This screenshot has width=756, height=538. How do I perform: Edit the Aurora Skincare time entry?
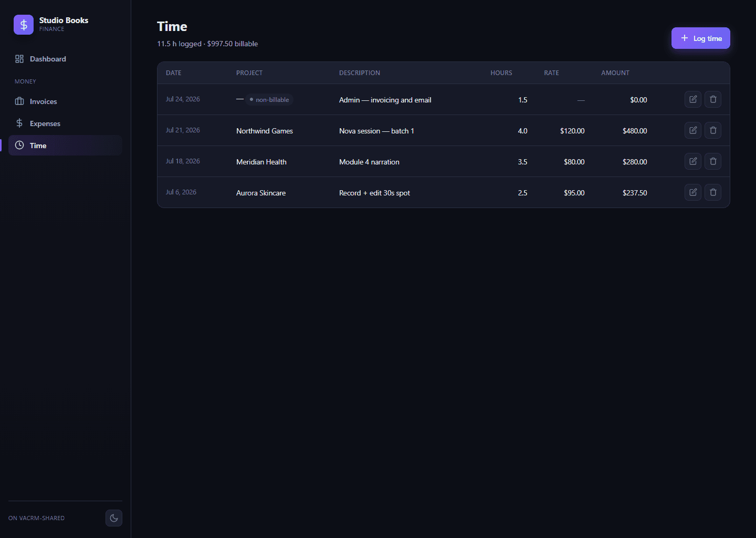click(x=693, y=192)
